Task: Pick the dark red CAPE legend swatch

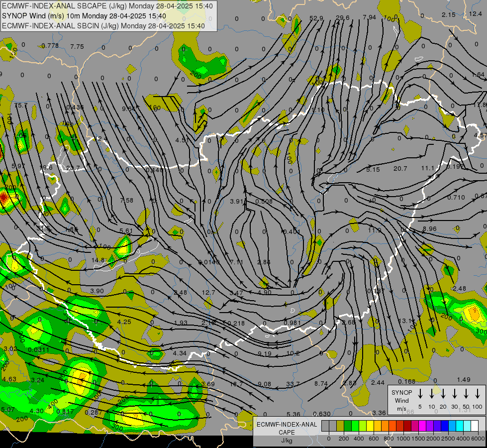Action: [407, 426]
